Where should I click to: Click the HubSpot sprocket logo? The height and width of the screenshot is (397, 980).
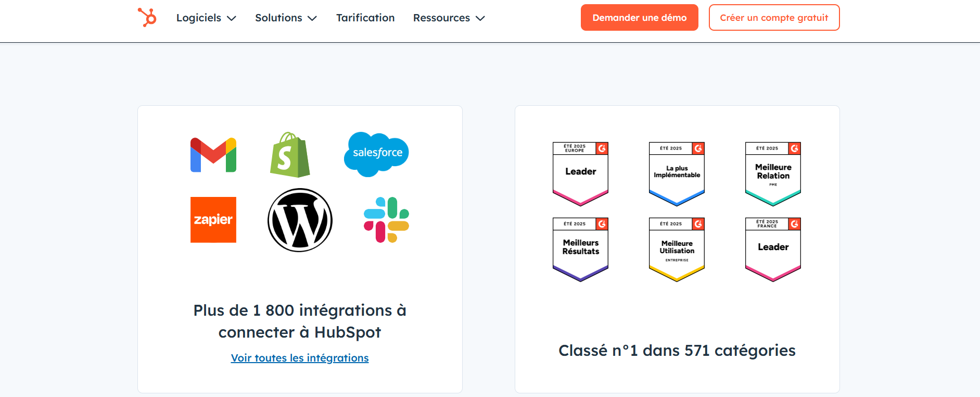147,17
